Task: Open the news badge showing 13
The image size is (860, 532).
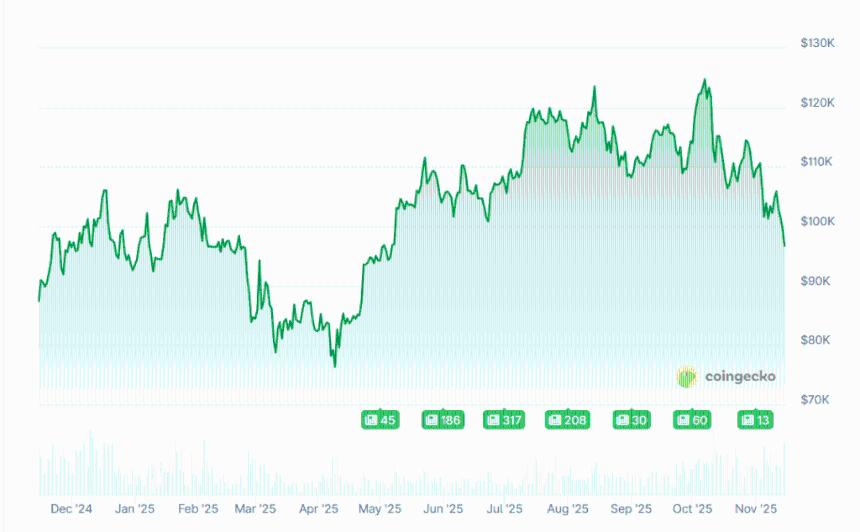Action: pos(755,420)
